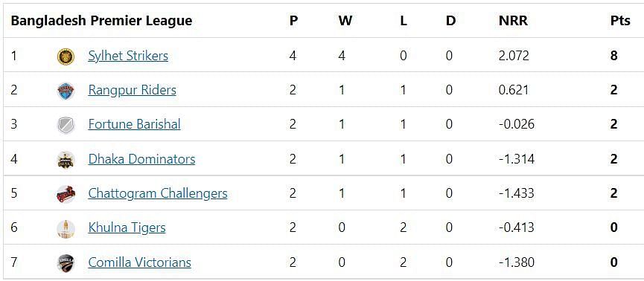This screenshot has height=281, width=644.
Task: Click the Pts column header
Action: click(620, 21)
